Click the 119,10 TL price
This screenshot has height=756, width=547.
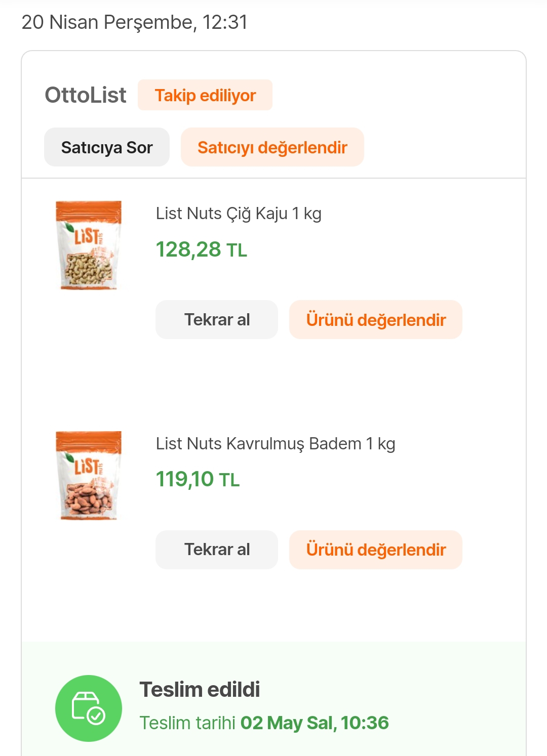[x=185, y=479]
